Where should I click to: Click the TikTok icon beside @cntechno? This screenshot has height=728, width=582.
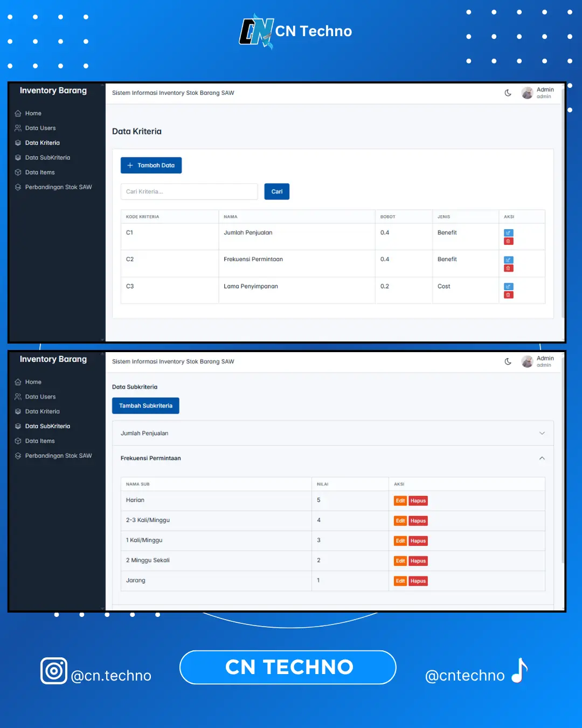(x=519, y=671)
